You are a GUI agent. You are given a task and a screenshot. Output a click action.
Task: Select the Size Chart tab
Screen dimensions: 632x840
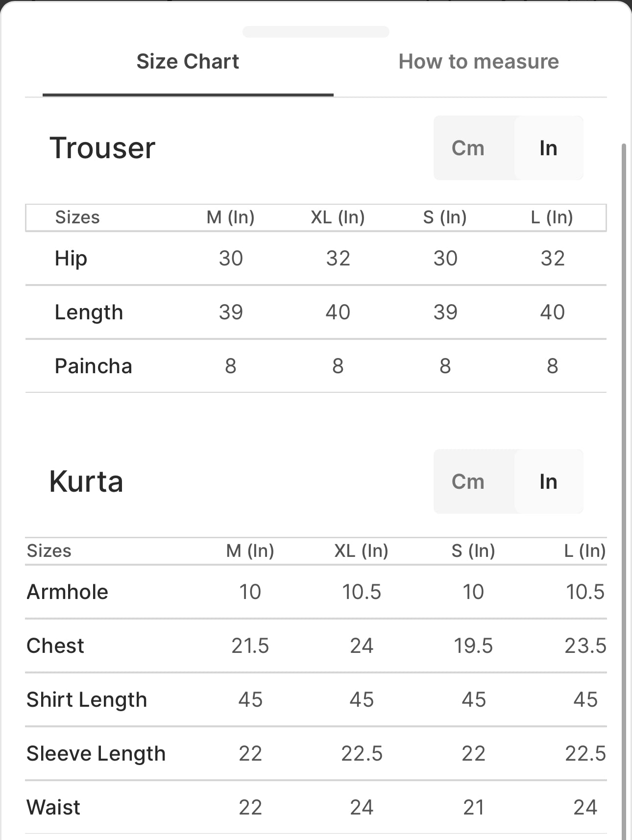[x=188, y=62]
